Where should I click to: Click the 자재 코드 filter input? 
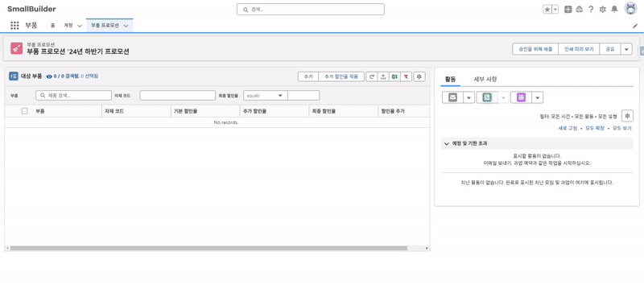coord(177,95)
